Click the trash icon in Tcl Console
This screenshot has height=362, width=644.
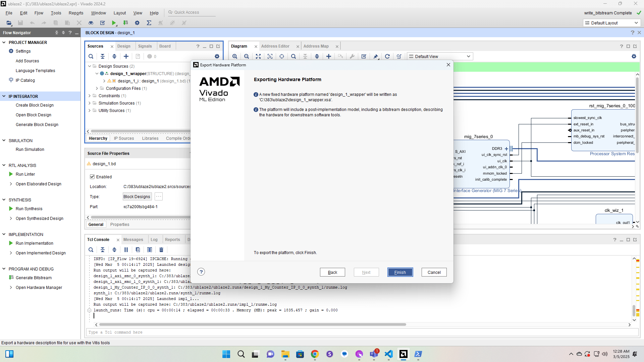(161, 250)
